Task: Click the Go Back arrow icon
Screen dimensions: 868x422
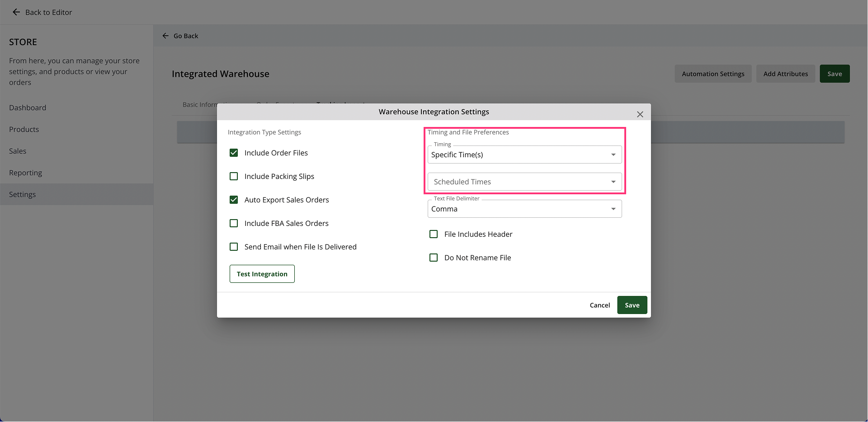Action: (x=165, y=36)
